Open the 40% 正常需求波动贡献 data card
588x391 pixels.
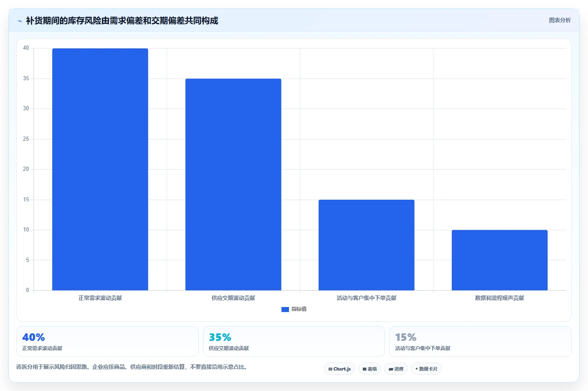point(107,341)
